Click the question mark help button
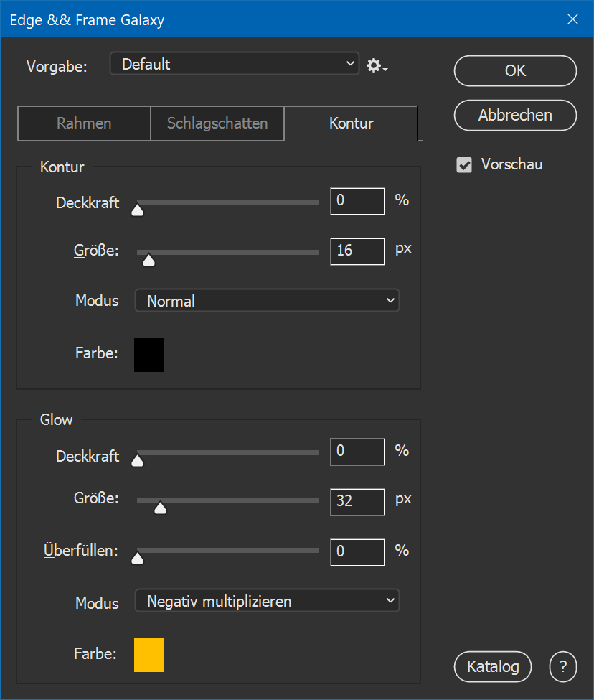594x700 pixels. [562, 667]
